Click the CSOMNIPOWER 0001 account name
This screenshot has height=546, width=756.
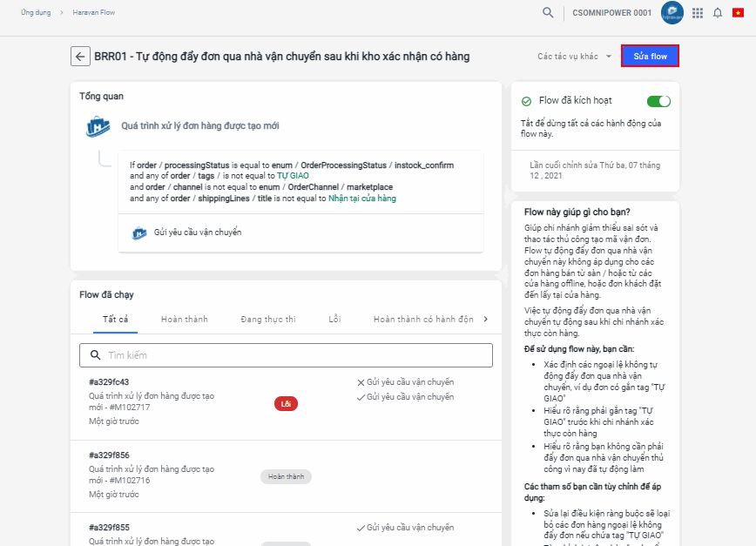tap(611, 13)
